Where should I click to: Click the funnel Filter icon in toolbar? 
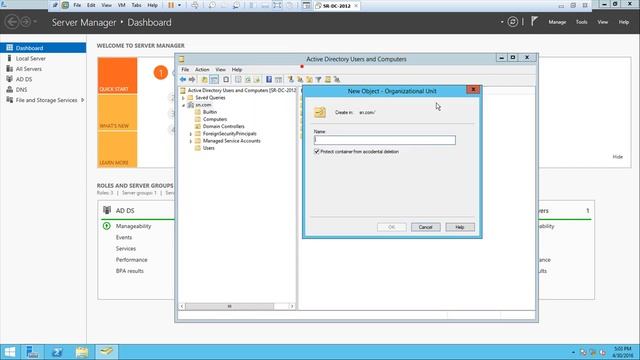[x=318, y=80]
